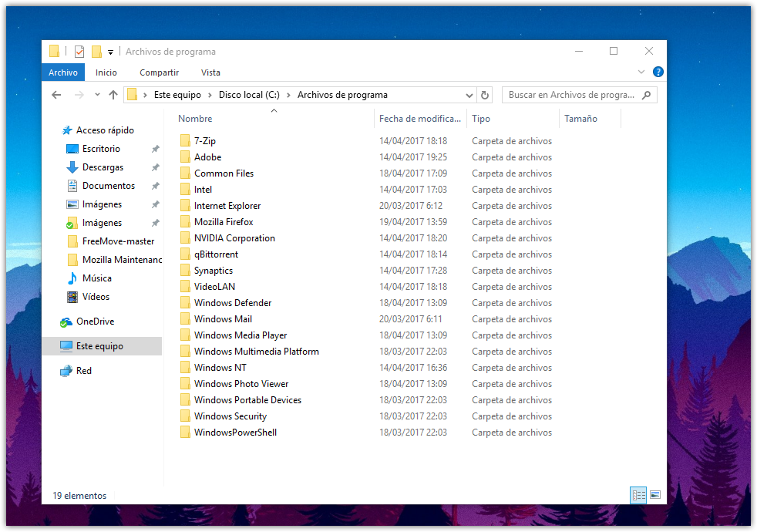Image resolution: width=757 pixels, height=532 pixels.
Task: Switch to details view in status bar
Action: pyautogui.click(x=638, y=495)
